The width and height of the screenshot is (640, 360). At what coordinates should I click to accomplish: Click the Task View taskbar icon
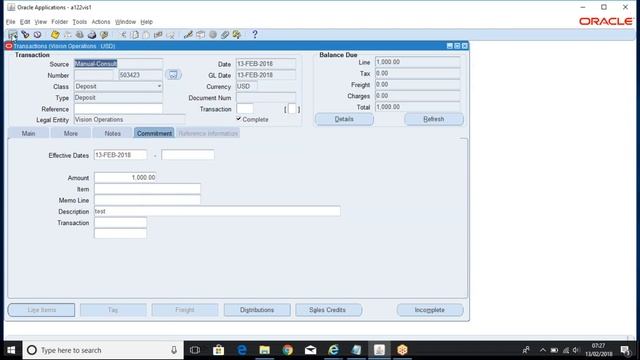[x=195, y=350]
